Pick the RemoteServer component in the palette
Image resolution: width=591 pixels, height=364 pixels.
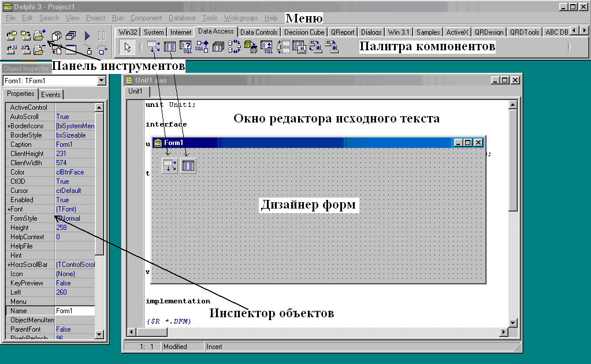pyautogui.click(x=315, y=47)
